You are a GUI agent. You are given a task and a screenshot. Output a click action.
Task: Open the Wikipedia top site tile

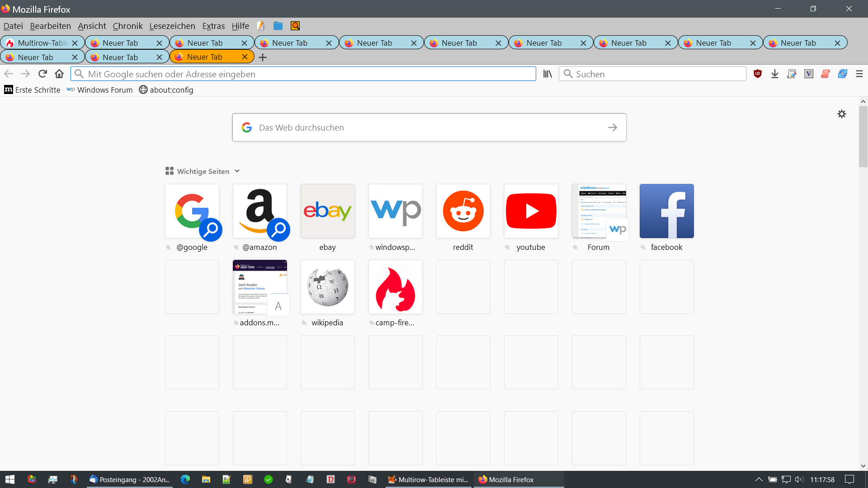point(327,287)
